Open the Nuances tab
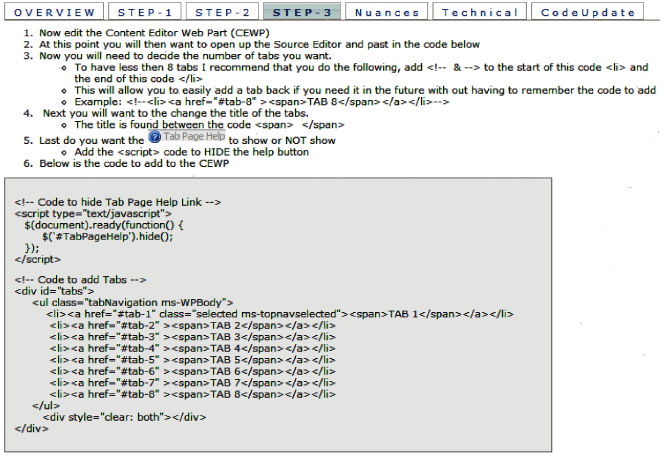This screenshot has width=665, height=458. pos(387,12)
